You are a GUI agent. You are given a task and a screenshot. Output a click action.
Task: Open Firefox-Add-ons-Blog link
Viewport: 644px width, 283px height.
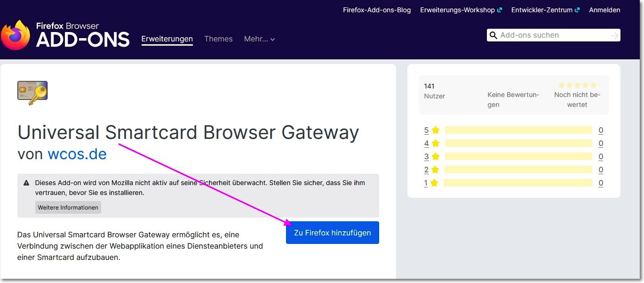coord(377,10)
